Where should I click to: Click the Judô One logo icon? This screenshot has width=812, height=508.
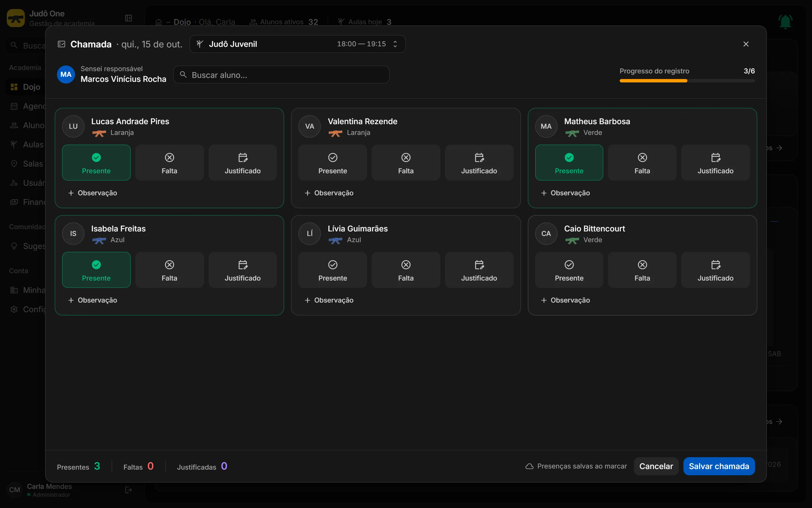tap(16, 18)
